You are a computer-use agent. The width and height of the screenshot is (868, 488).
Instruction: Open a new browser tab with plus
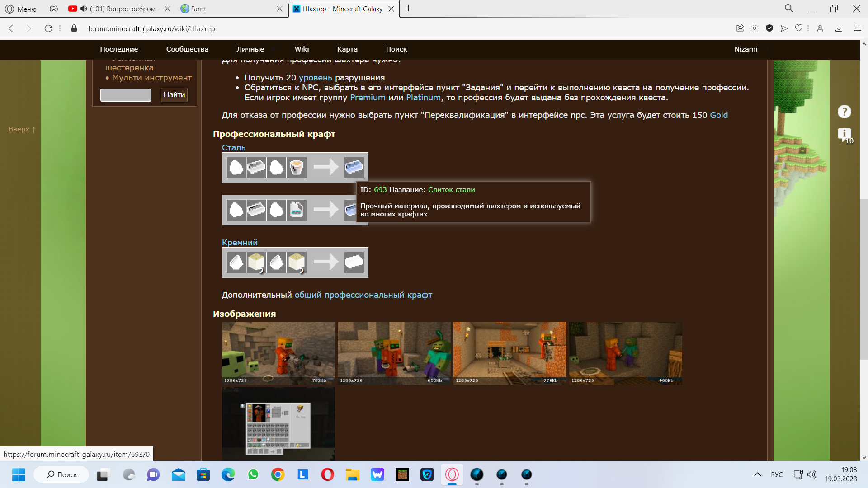click(408, 9)
